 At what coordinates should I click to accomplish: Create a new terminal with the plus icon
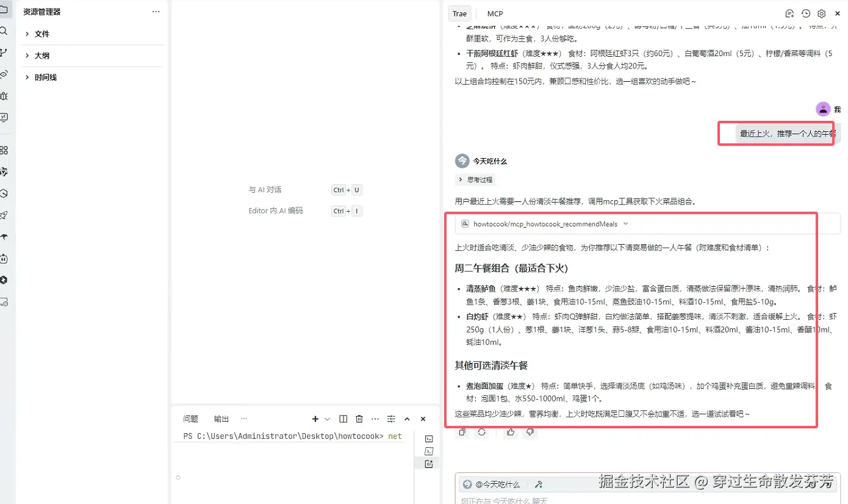point(315,419)
